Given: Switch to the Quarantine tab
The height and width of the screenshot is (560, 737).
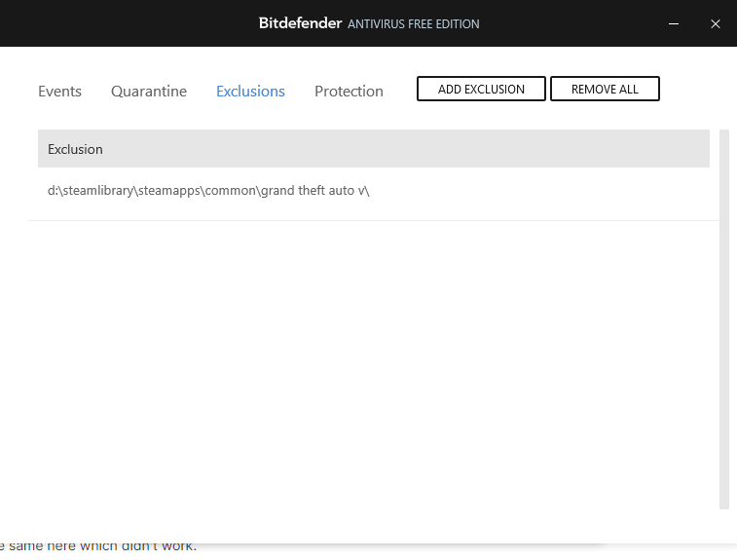Looking at the screenshot, I should (x=149, y=92).
